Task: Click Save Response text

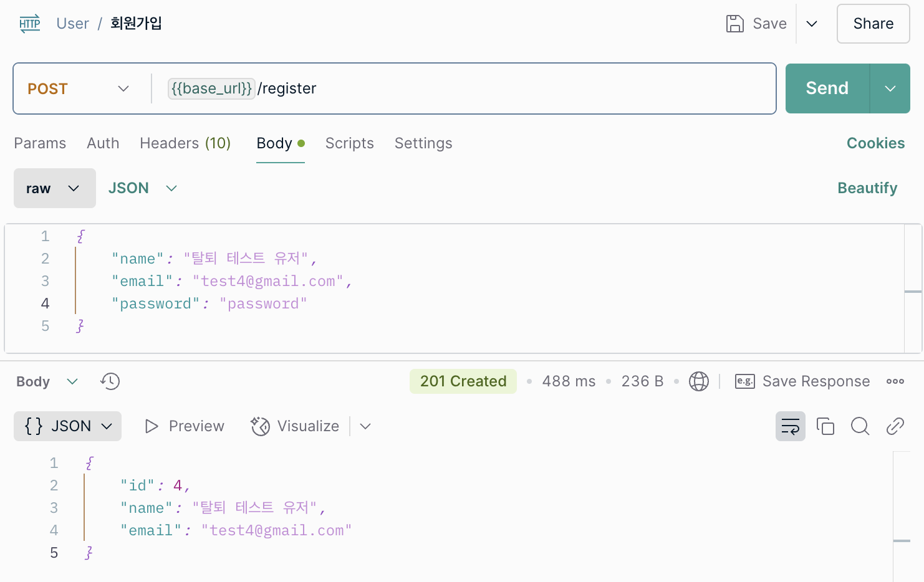Action: (x=816, y=381)
